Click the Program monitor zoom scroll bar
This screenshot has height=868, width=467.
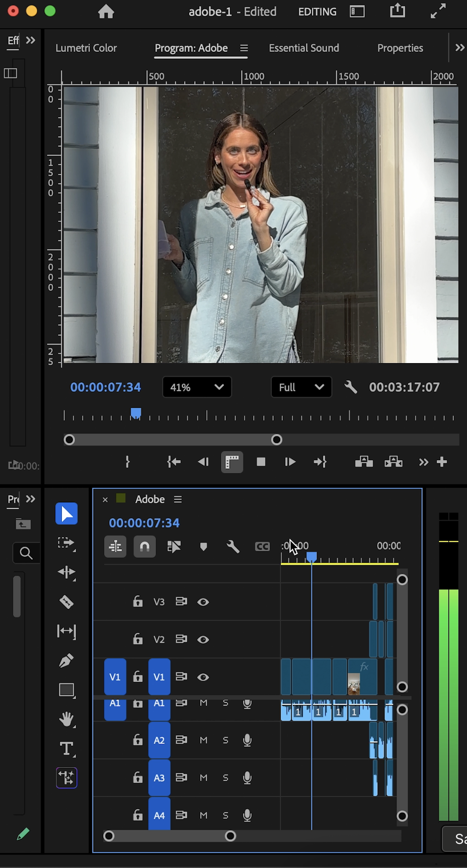(173, 440)
